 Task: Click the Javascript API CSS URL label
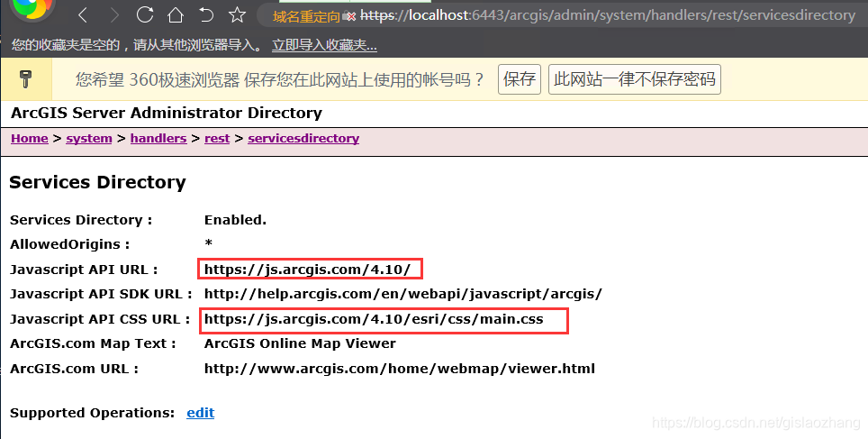click(x=100, y=319)
